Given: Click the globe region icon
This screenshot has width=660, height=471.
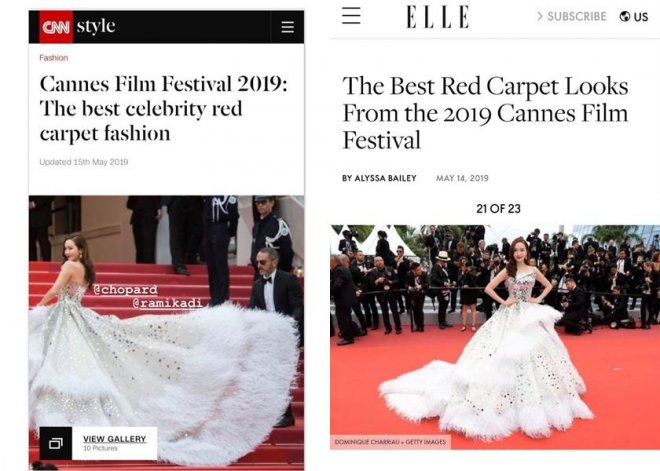Looking at the screenshot, I should click(x=625, y=16).
